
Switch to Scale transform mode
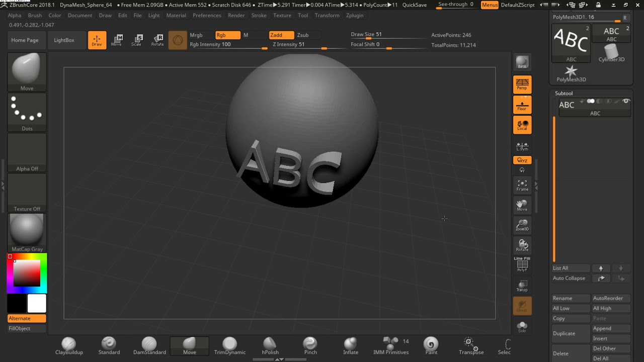pos(136,40)
